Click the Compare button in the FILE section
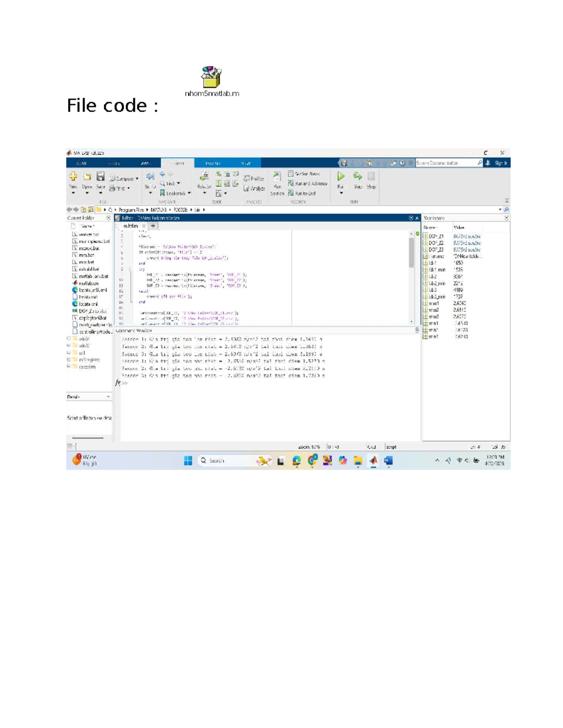563x728 pixels. click(x=124, y=179)
